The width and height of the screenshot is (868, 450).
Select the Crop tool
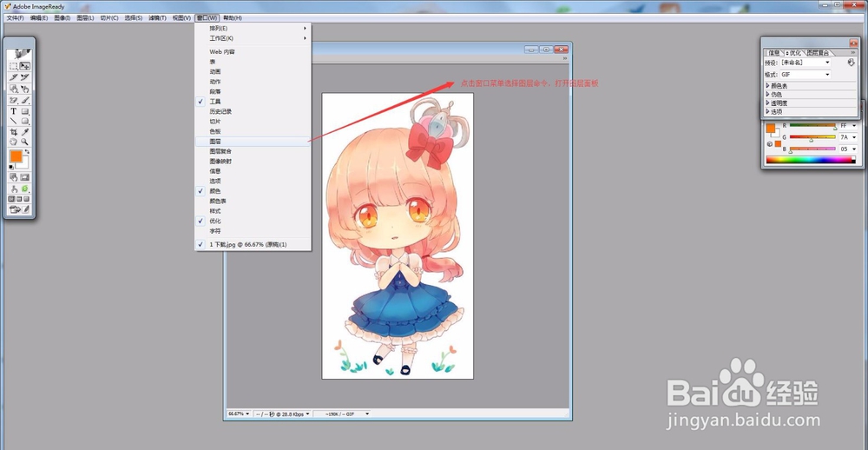pyautogui.click(x=13, y=132)
